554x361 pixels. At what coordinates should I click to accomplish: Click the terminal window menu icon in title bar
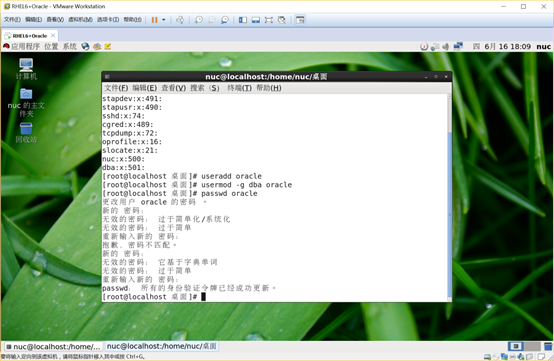pyautogui.click(x=107, y=77)
